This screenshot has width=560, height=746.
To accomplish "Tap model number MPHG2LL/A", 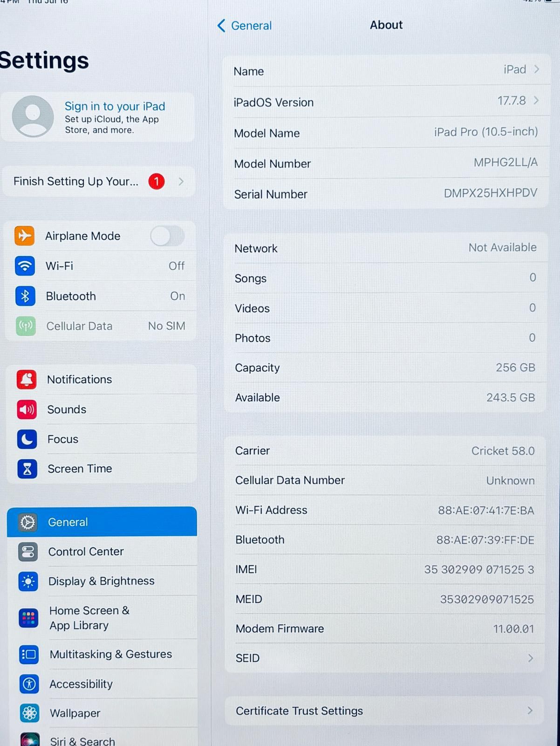I will coord(505,162).
